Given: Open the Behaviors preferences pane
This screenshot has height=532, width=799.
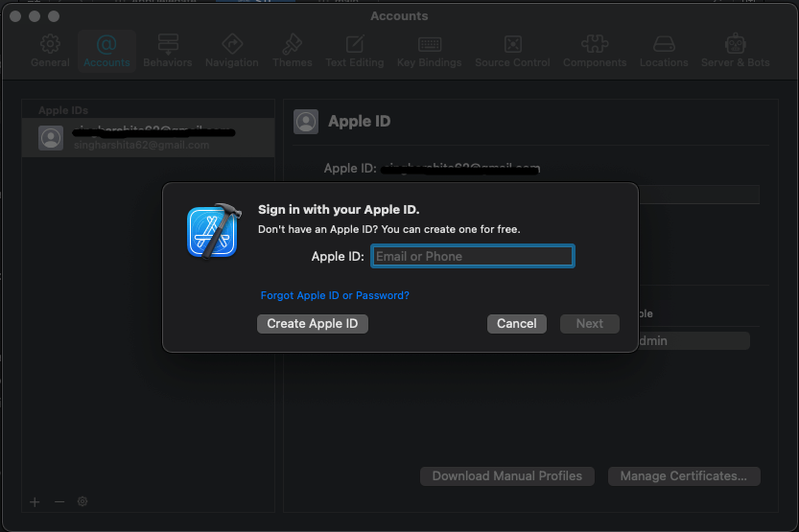Looking at the screenshot, I should click(168, 51).
